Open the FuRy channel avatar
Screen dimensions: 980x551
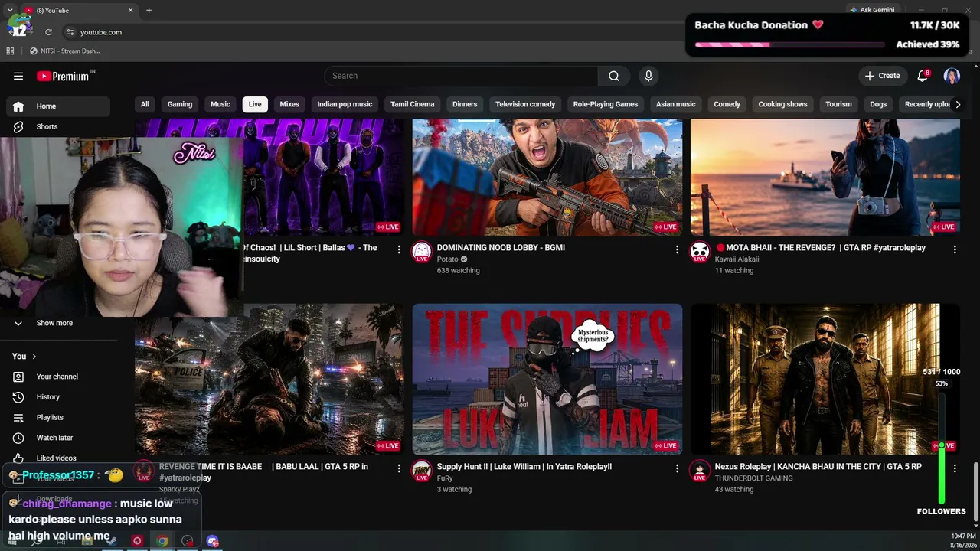(x=422, y=471)
